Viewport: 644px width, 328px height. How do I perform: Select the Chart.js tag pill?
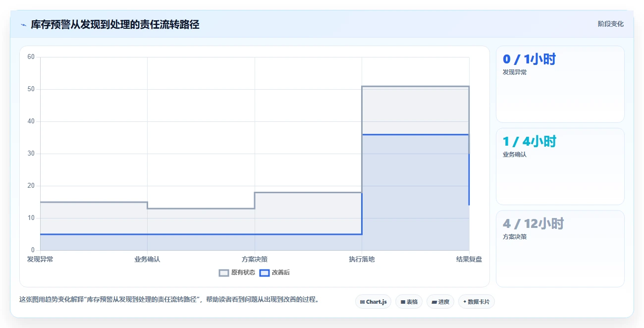[x=374, y=302]
